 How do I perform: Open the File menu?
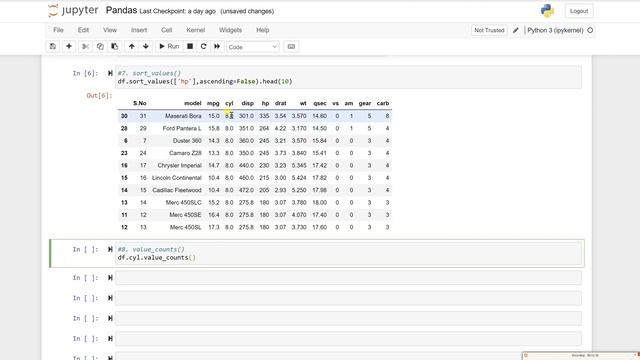(58, 30)
